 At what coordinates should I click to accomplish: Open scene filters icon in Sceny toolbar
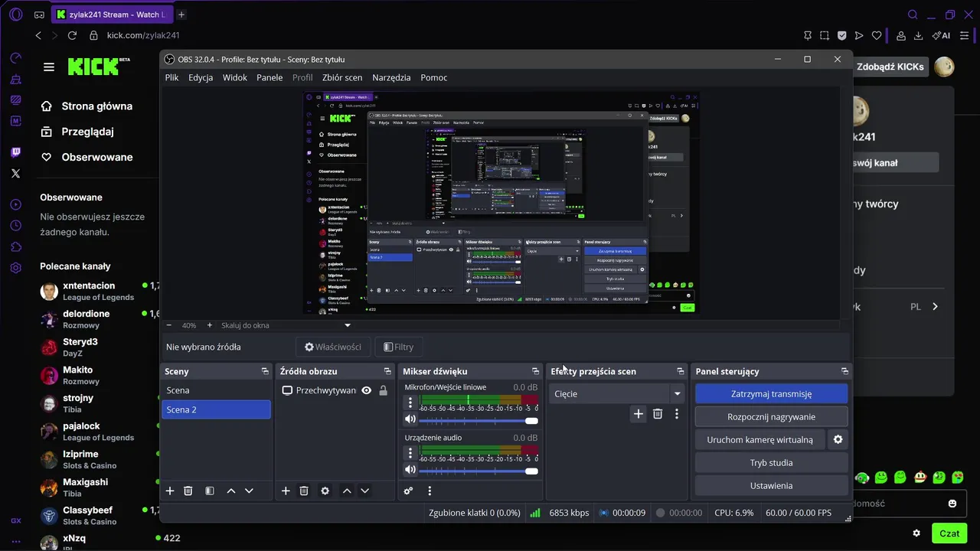209,491
